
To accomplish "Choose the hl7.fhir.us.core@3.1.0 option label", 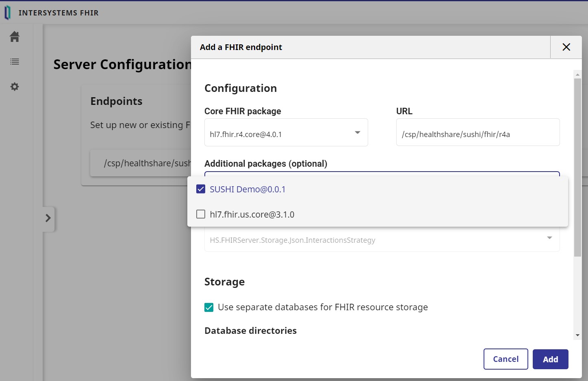I will pyautogui.click(x=252, y=215).
